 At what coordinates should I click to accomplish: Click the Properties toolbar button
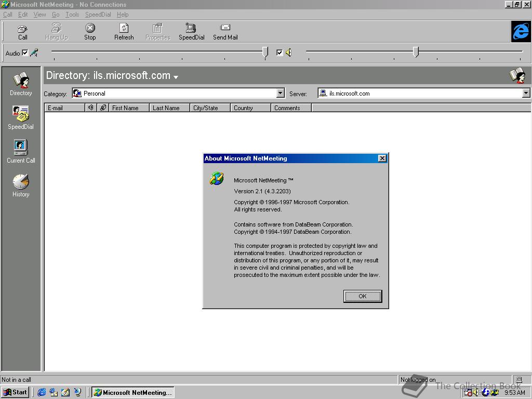(x=158, y=32)
